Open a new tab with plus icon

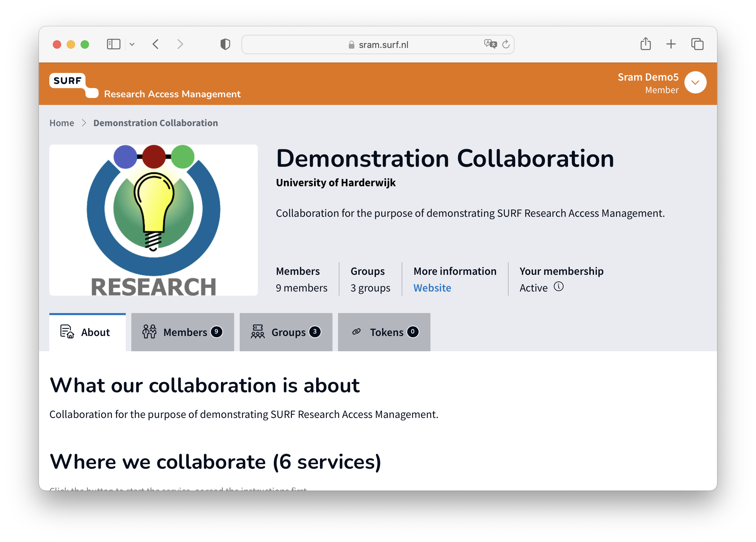tap(671, 44)
